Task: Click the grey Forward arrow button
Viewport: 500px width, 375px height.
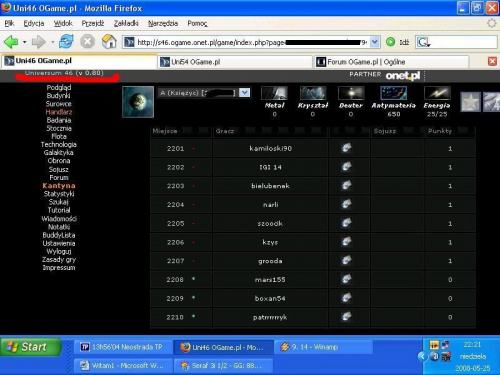Action: [x=38, y=42]
